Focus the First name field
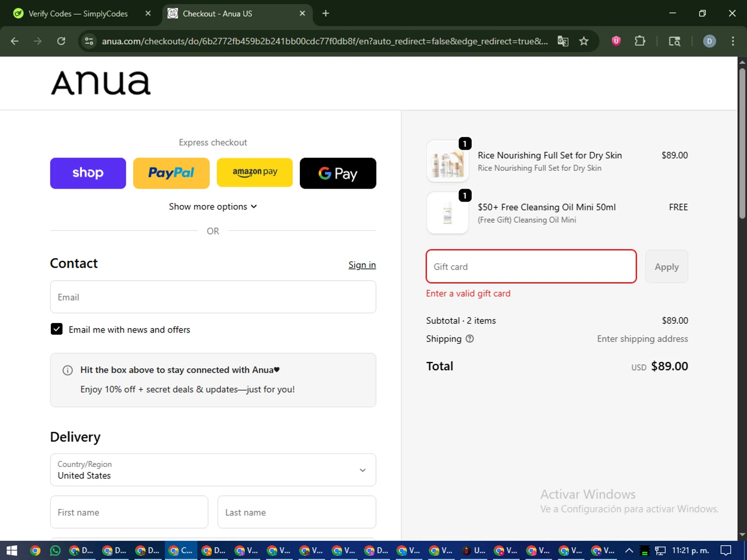This screenshot has height=560, width=747. pos(129,512)
